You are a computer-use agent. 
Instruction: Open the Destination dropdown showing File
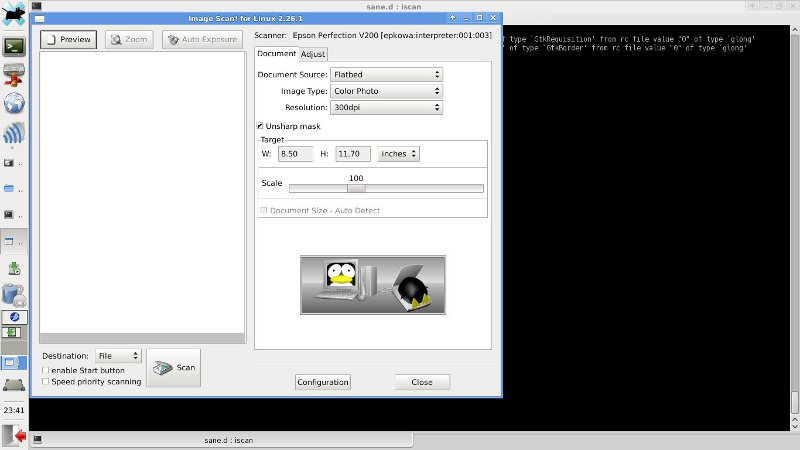(118, 356)
